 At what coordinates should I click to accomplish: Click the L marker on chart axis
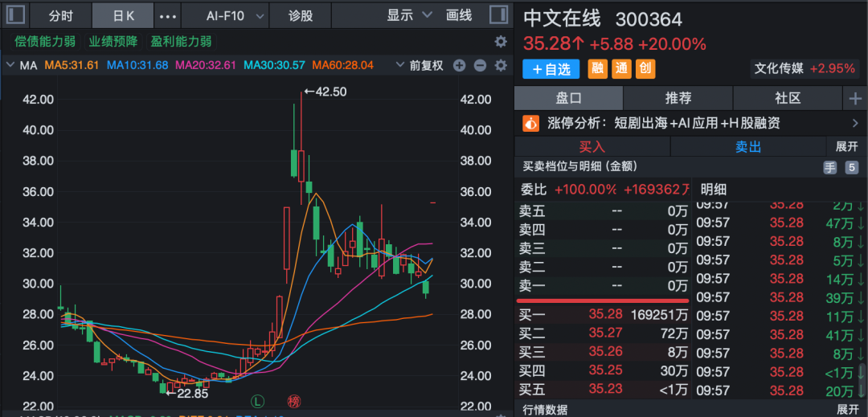pyautogui.click(x=257, y=399)
